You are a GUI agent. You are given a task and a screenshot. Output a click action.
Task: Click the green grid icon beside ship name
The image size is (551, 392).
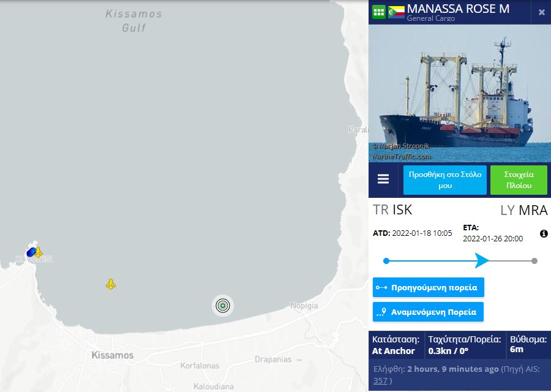click(379, 12)
